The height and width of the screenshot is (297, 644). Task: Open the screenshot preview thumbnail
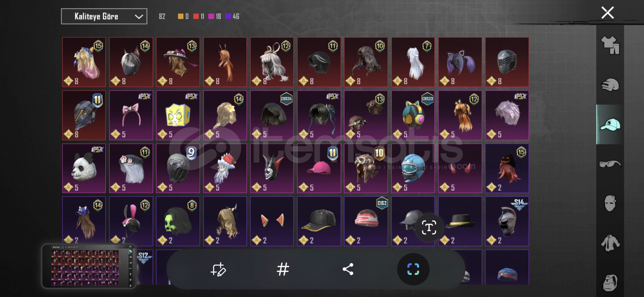pyautogui.click(x=89, y=266)
